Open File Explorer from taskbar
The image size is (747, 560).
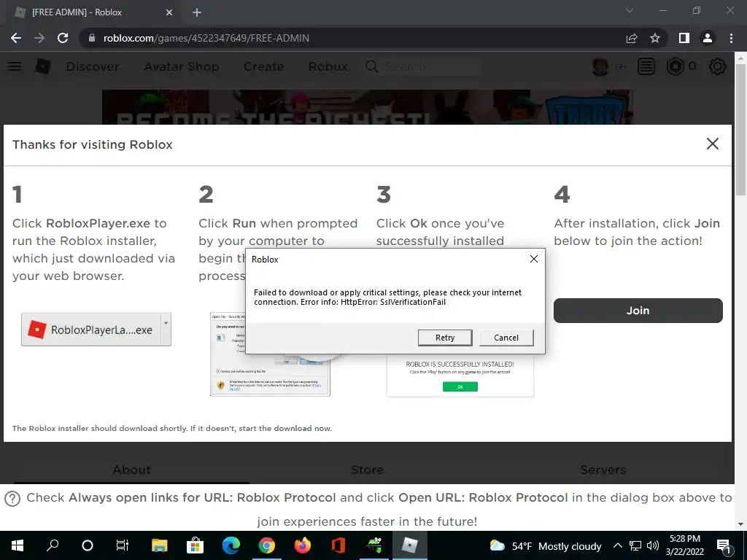pyautogui.click(x=160, y=545)
